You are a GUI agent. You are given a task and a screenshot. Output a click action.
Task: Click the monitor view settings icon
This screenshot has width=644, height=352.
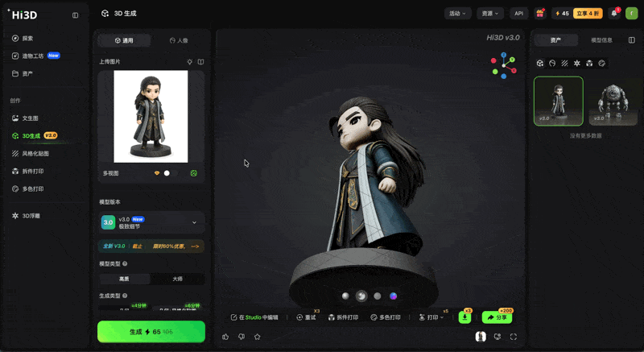click(x=497, y=337)
